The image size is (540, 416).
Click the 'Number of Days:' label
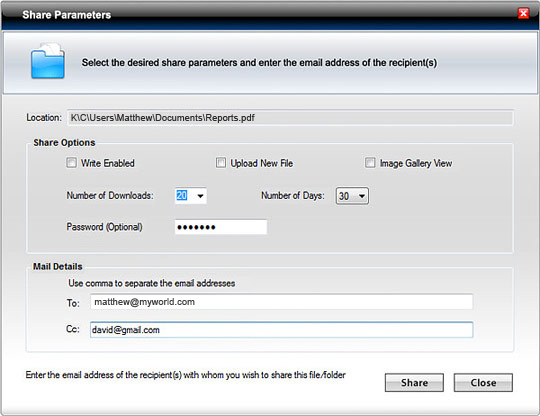click(293, 196)
